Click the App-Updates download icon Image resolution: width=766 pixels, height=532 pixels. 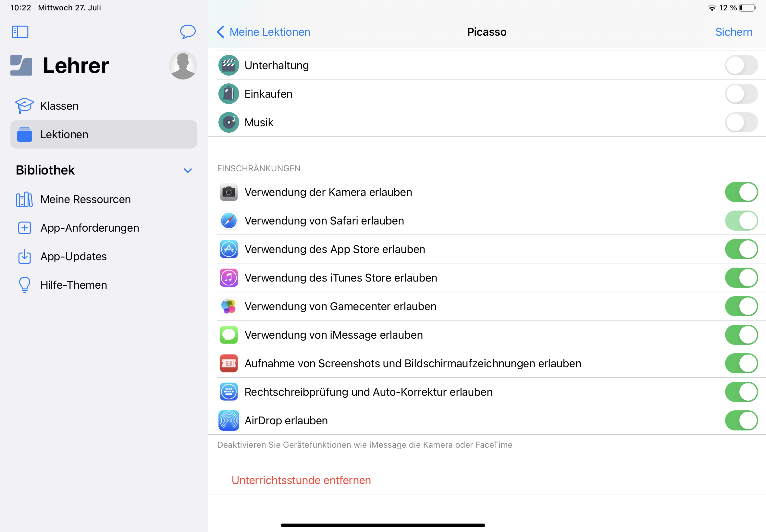[x=24, y=256]
